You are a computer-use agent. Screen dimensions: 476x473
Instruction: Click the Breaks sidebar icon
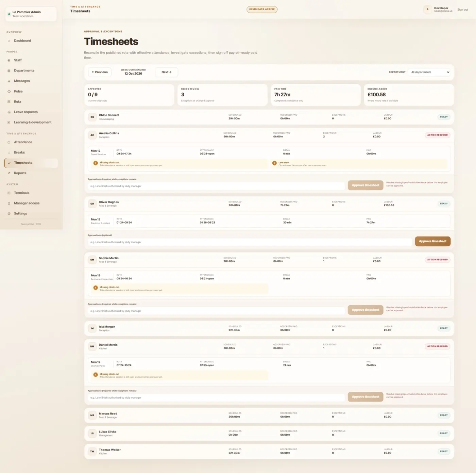tap(9, 152)
